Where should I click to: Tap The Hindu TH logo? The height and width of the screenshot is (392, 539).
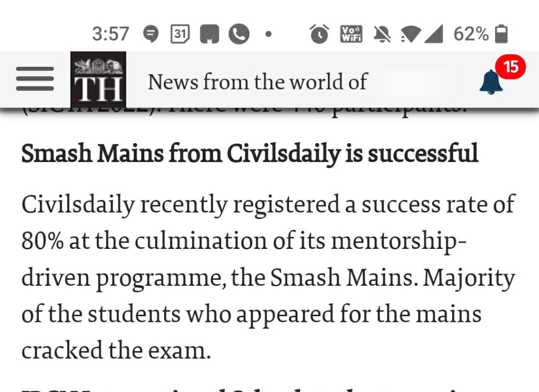[98, 79]
